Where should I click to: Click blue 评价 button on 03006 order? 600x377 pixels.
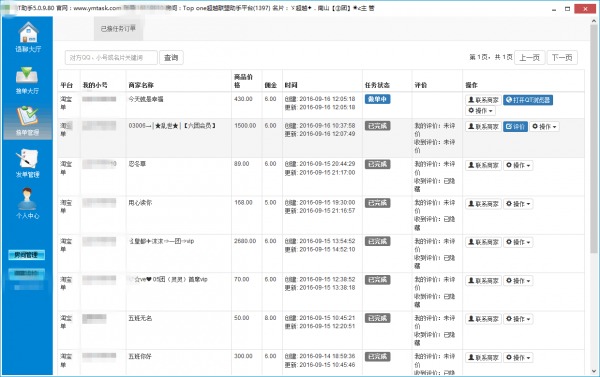(515, 126)
